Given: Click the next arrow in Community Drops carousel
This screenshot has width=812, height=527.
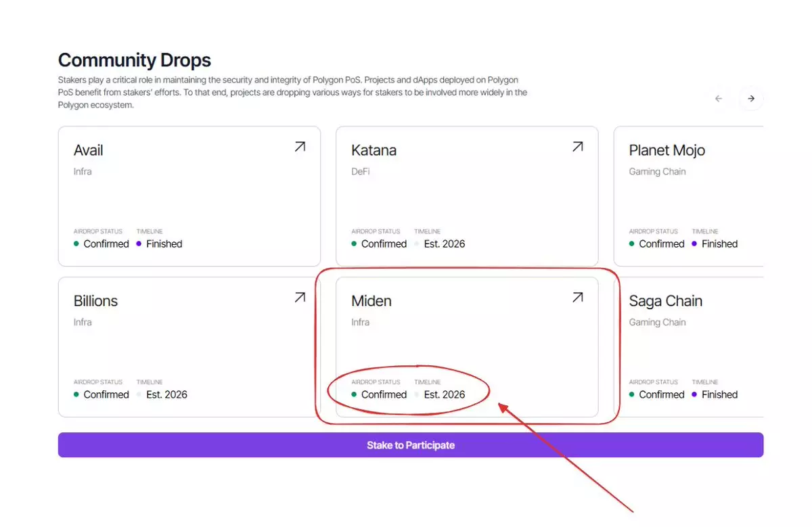Looking at the screenshot, I should (x=750, y=99).
